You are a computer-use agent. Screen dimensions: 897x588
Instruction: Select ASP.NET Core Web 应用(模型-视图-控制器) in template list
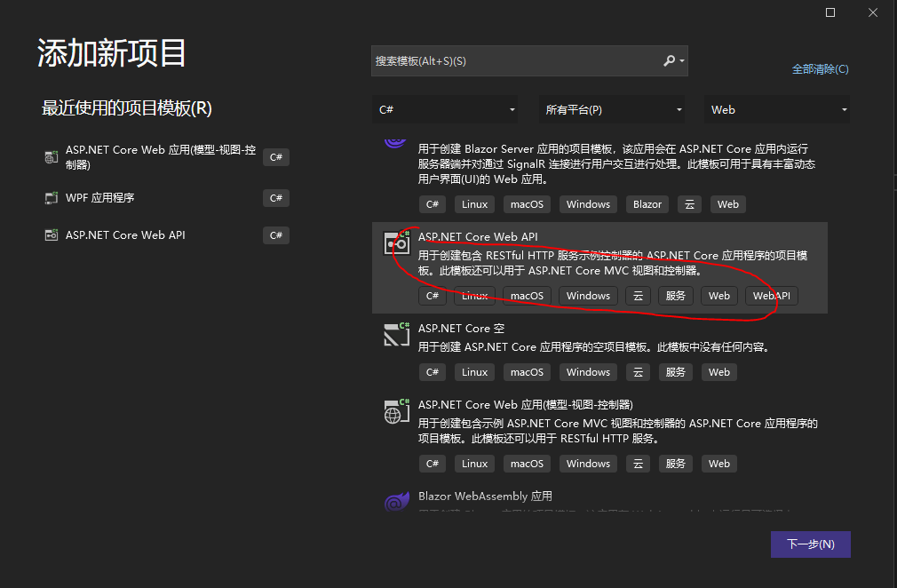coord(525,404)
